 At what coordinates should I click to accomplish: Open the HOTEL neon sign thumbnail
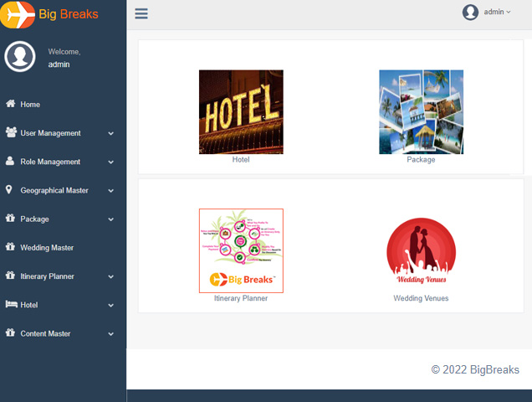[x=241, y=111]
